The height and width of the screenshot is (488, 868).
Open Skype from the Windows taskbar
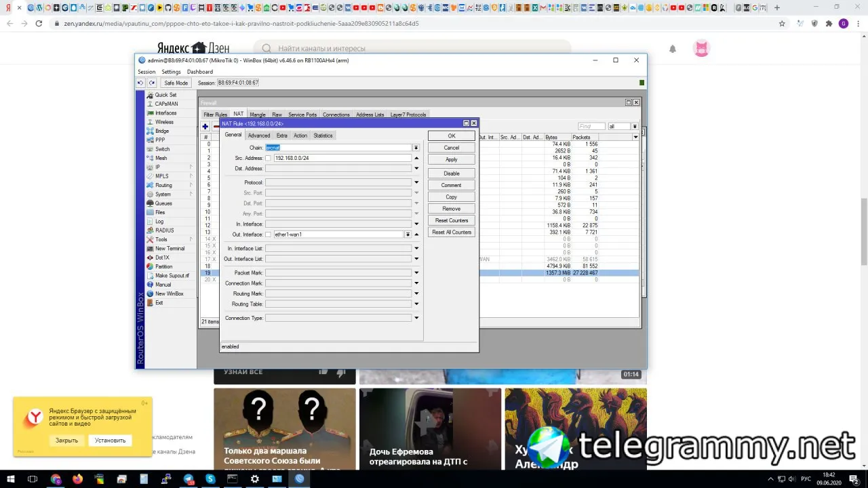click(x=210, y=479)
